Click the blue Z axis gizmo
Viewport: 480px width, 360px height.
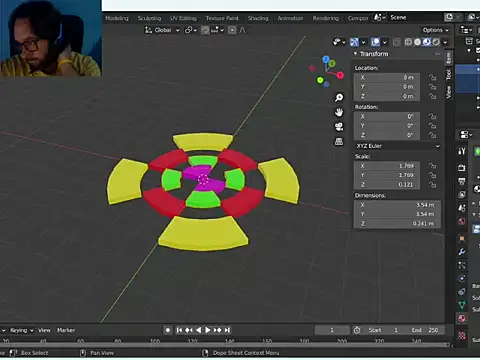tap(326, 59)
